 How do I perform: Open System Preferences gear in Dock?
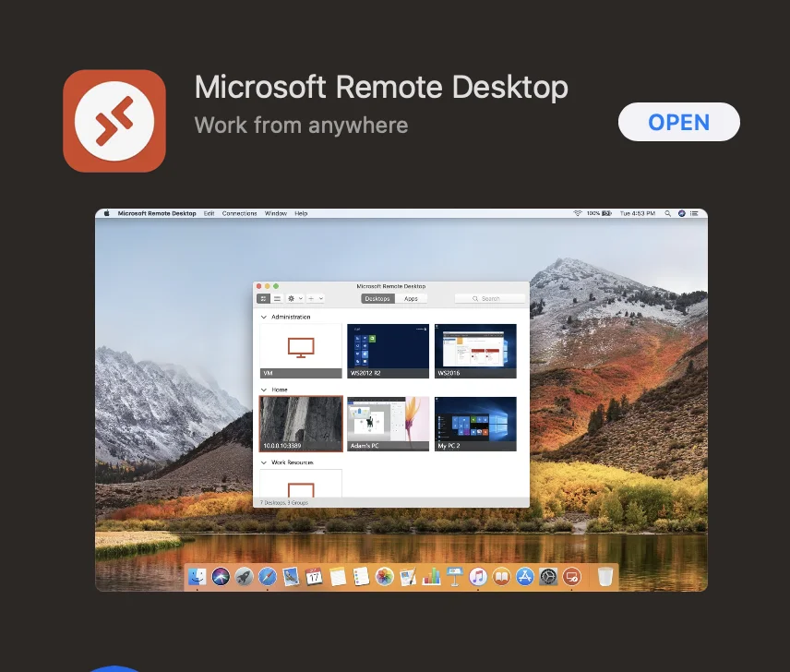pos(548,576)
